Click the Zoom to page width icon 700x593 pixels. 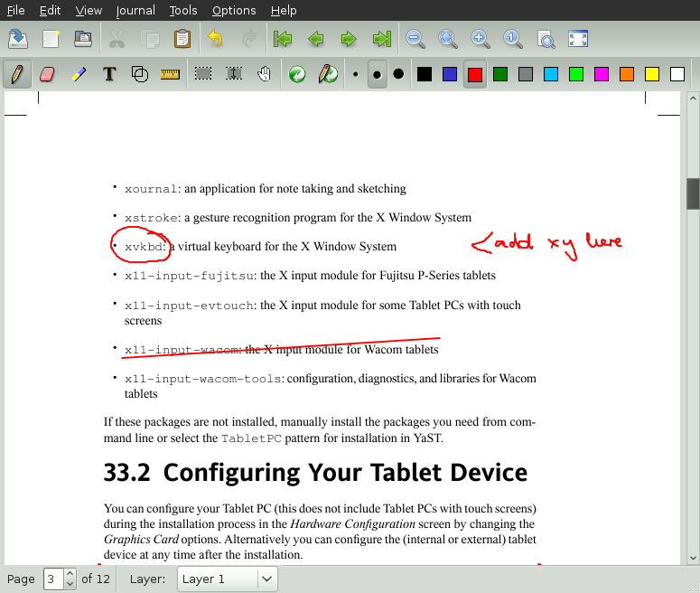coord(448,39)
